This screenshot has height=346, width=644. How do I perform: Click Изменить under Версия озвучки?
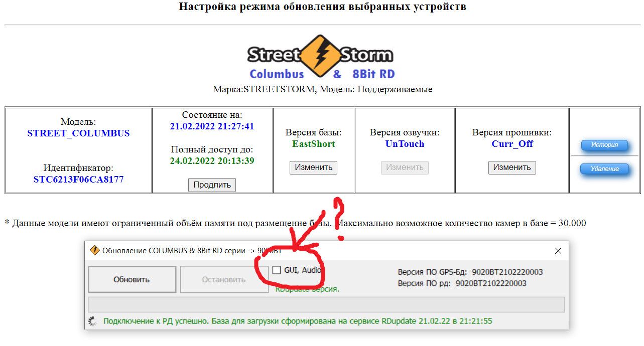click(x=405, y=167)
